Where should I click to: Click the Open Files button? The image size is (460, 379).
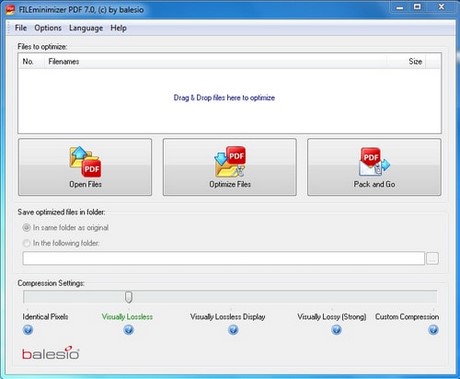click(x=85, y=167)
